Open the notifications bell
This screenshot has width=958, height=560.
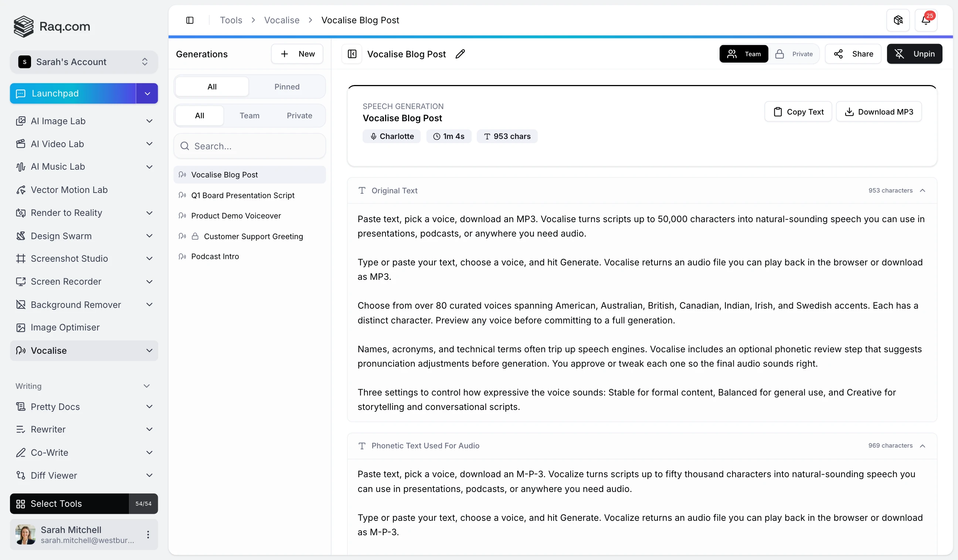[926, 20]
